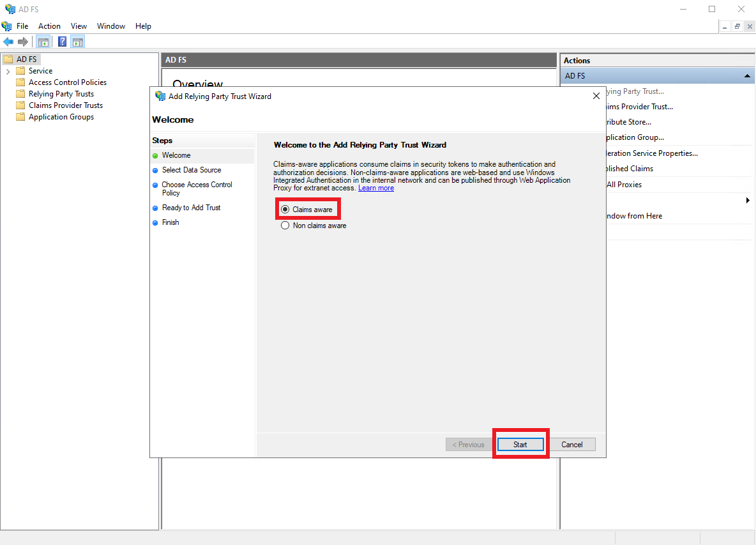Select the Claims aware radio button
Viewport: 756px width, 545px height.
[285, 210]
